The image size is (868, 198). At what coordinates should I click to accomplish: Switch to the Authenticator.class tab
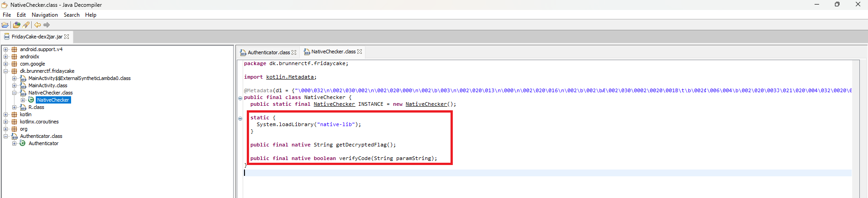269,52
